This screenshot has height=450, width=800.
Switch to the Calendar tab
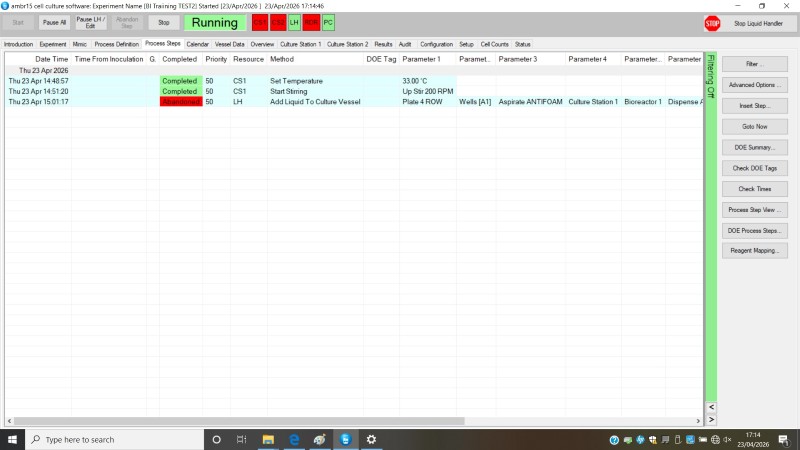(197, 44)
